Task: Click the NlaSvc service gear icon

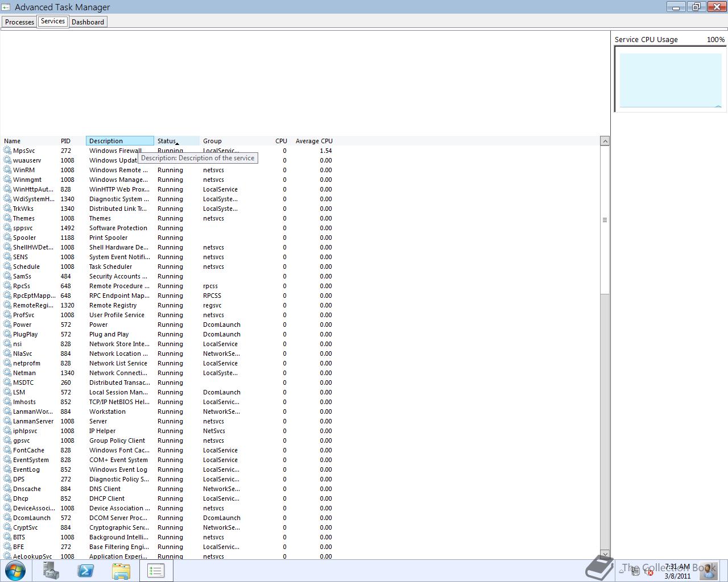Action: pyautogui.click(x=7, y=354)
